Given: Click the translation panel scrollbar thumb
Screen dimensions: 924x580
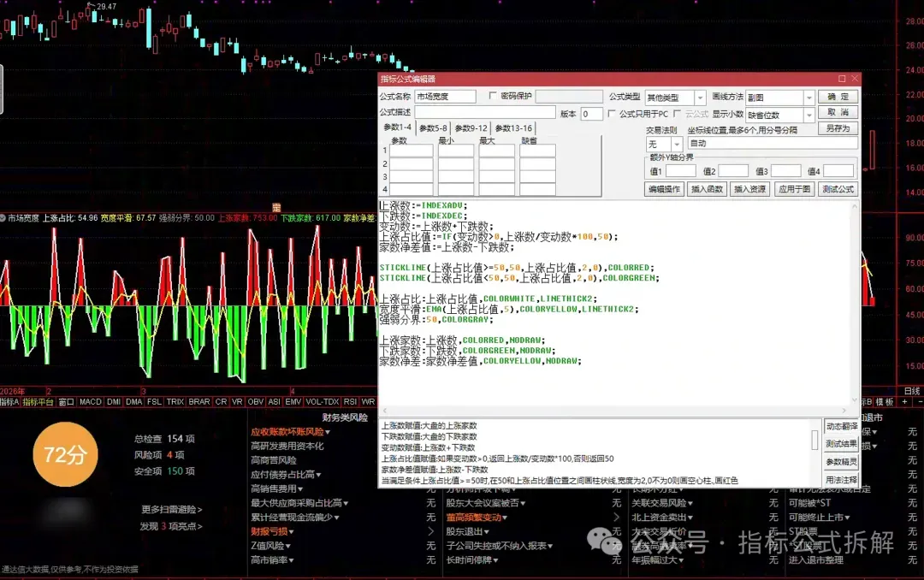Looking at the screenshot, I should pyautogui.click(x=814, y=439).
